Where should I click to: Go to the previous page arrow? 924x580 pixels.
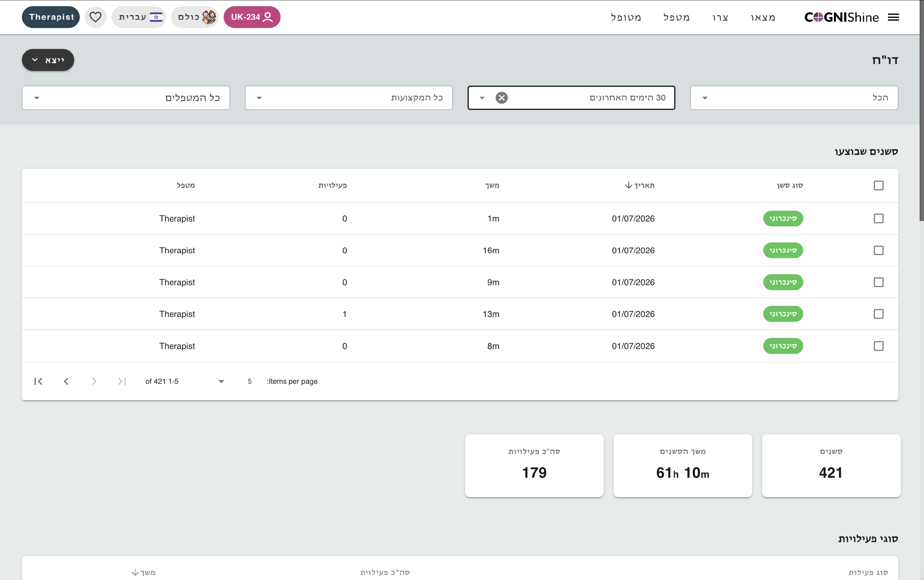66,381
